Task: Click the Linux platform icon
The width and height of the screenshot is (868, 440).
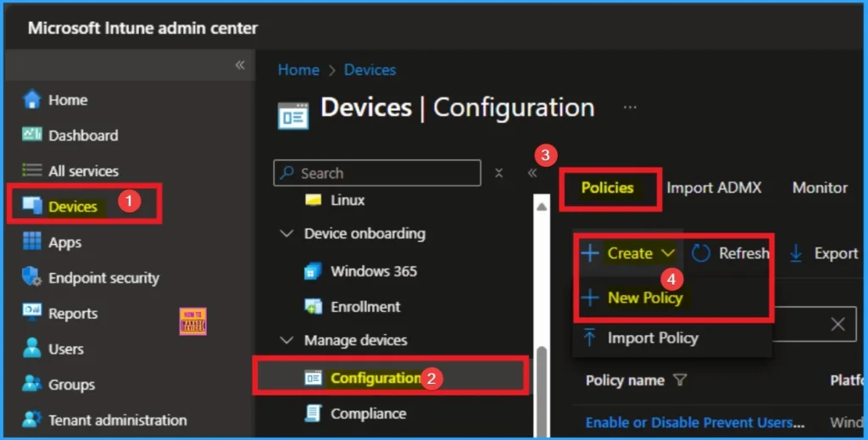Action: click(314, 200)
